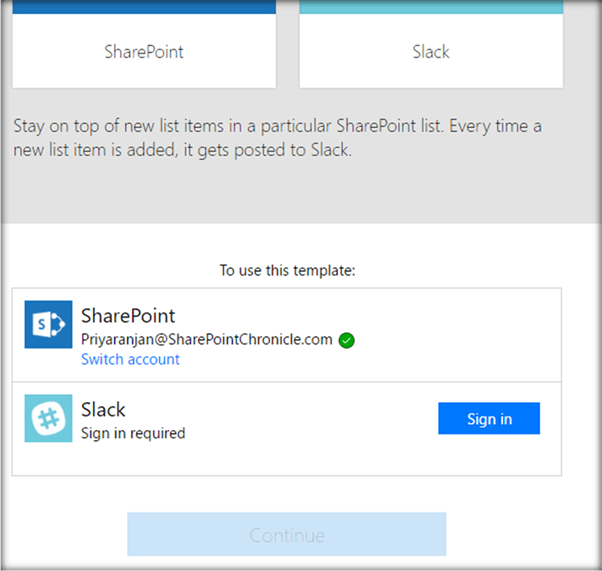Select the Slack template card at top

click(x=431, y=44)
